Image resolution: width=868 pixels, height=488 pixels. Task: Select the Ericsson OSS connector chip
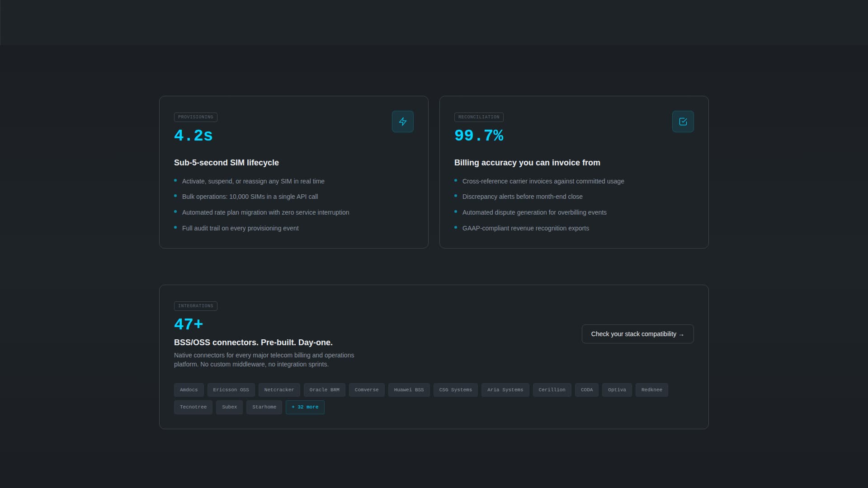(231, 390)
